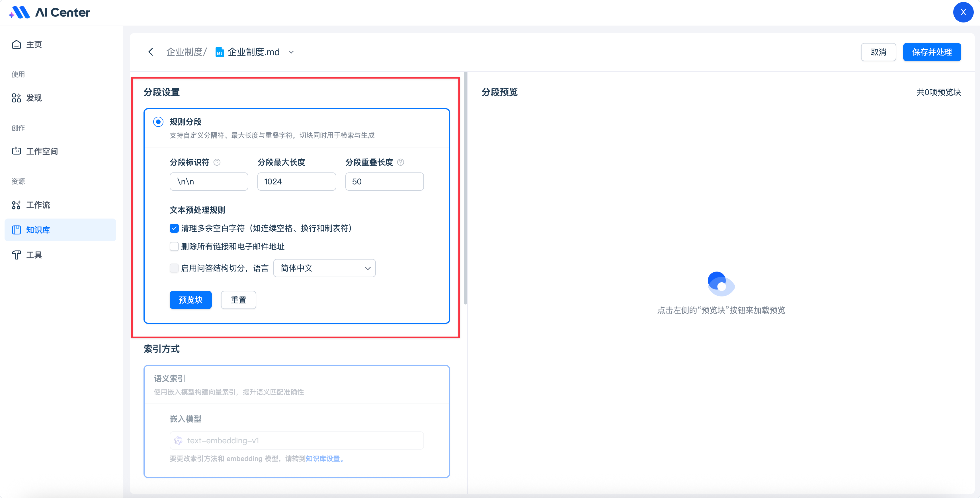Viewport: 980px width, 498px height.
Task: Open 工具 from the sidebar
Action: [x=34, y=255]
